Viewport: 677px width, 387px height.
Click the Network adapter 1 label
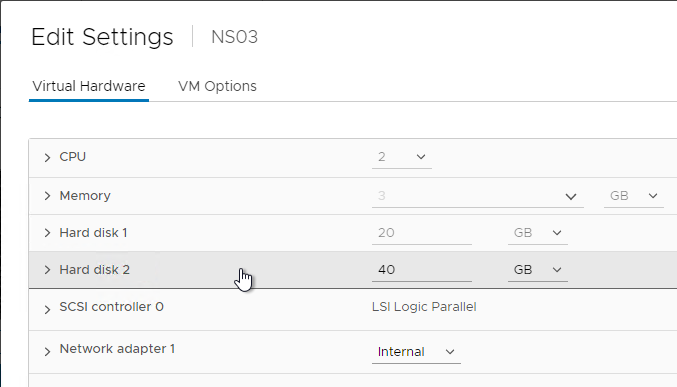coord(117,349)
